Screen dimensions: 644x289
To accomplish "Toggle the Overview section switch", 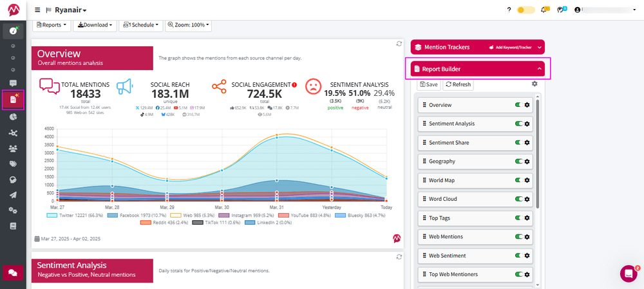I will (519, 105).
